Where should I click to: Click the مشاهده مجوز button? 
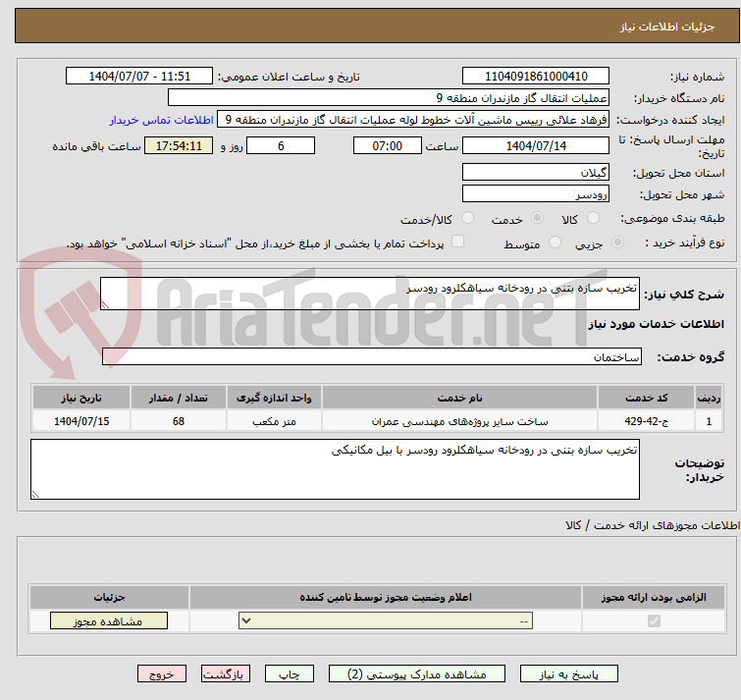109,620
